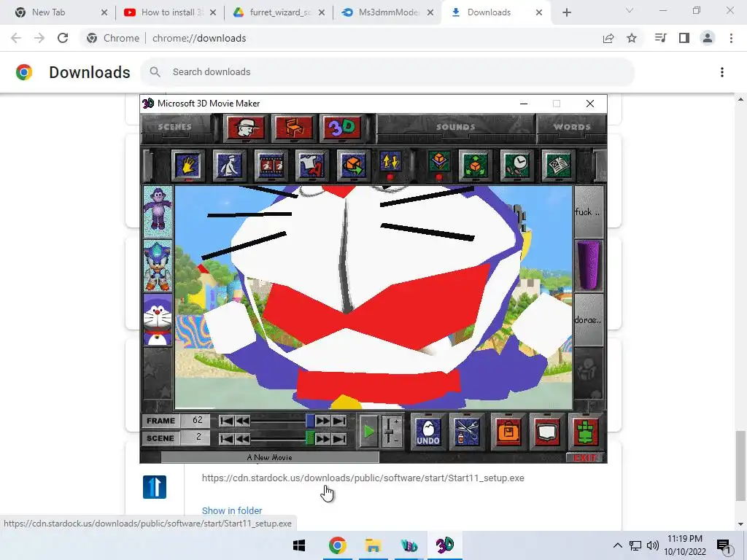Toggle the orange box ground-level tool
Image resolution: width=747 pixels, height=560 pixels.
438,165
